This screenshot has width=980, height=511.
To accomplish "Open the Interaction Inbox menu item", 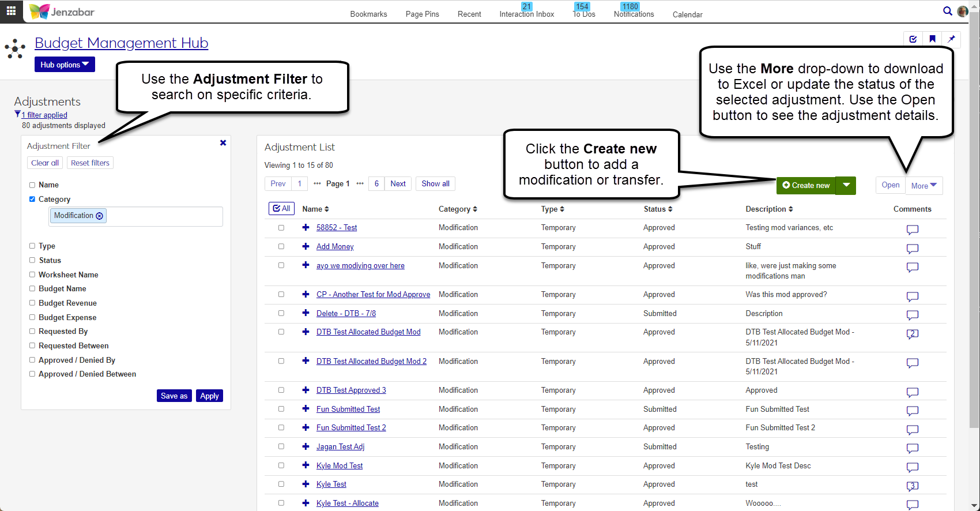I will 526,14.
